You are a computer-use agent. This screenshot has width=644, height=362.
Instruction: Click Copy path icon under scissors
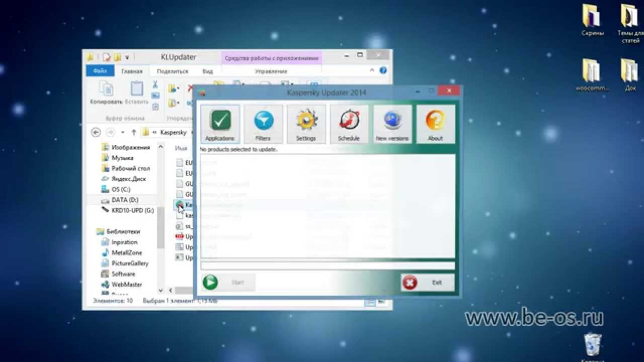[x=155, y=96]
